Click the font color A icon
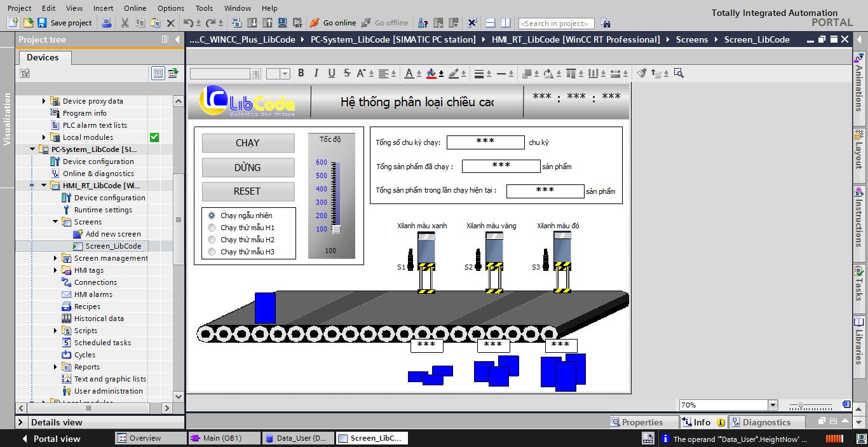The image size is (868, 447). click(409, 73)
